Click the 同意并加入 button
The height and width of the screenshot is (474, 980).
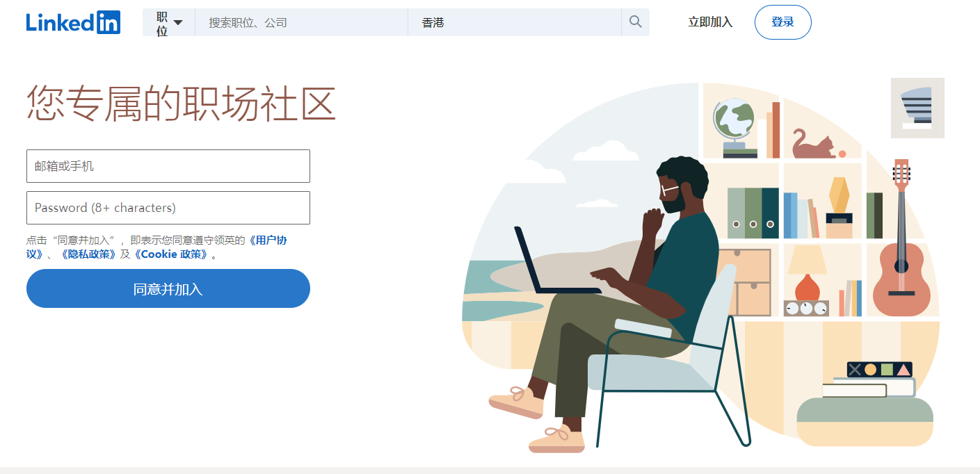point(168,288)
